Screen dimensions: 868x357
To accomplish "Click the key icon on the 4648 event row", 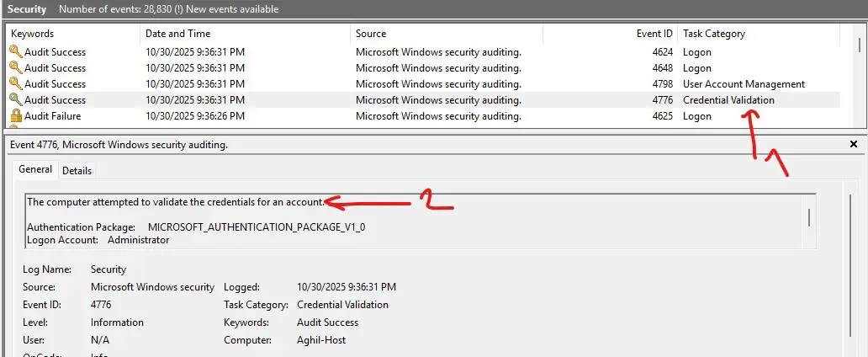I will (15, 68).
